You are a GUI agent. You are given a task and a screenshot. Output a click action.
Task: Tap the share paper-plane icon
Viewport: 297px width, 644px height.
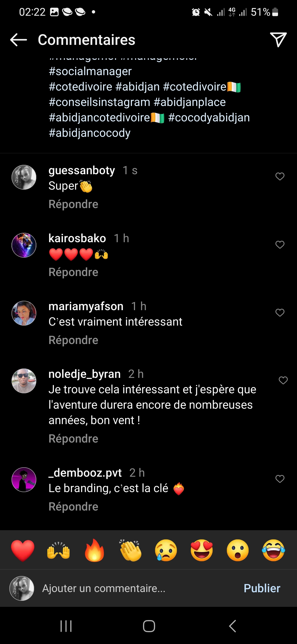(x=278, y=40)
